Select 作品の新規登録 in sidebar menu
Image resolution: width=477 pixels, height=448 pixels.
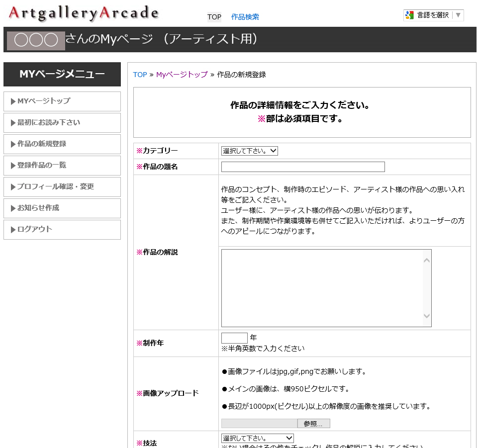[62, 144]
